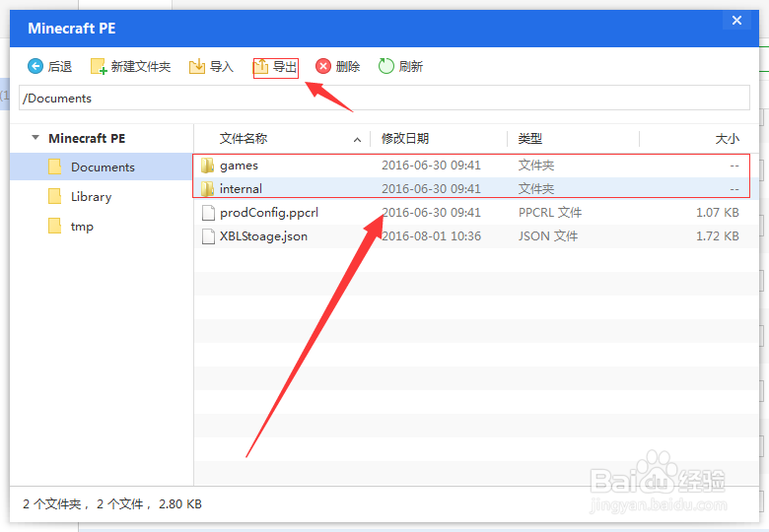Viewport: 769px width, 532px height.
Task: Click the internal folder icon
Action: 207,188
